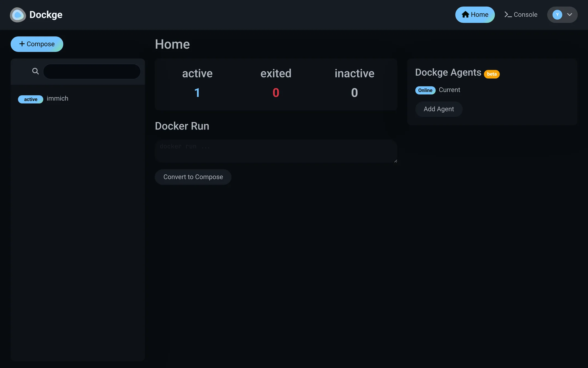Click the Home page heading
The image size is (588, 368).
pyautogui.click(x=172, y=44)
